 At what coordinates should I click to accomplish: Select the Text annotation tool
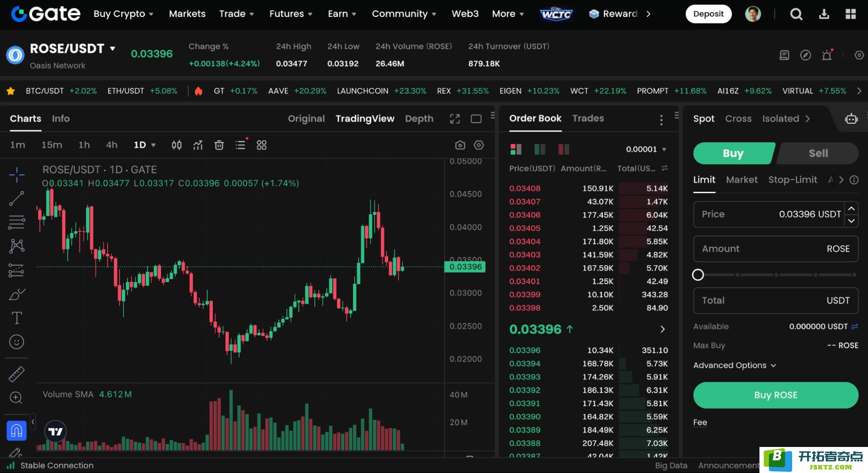click(17, 318)
